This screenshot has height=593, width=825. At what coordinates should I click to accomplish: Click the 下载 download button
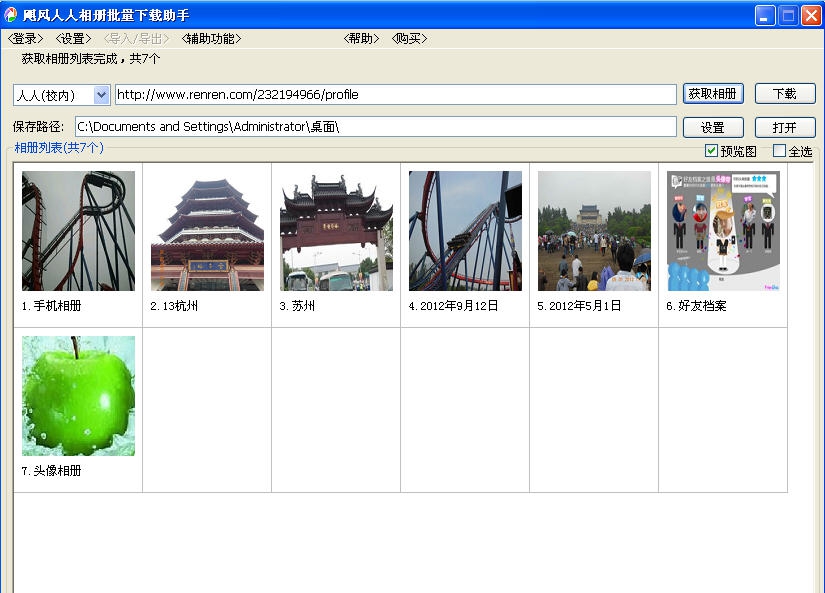[x=784, y=93]
